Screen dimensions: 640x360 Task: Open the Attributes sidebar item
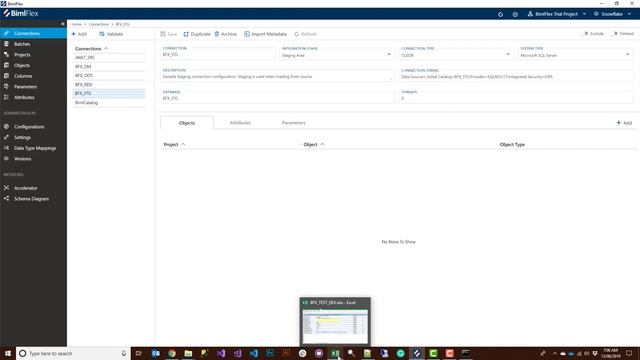24,97
